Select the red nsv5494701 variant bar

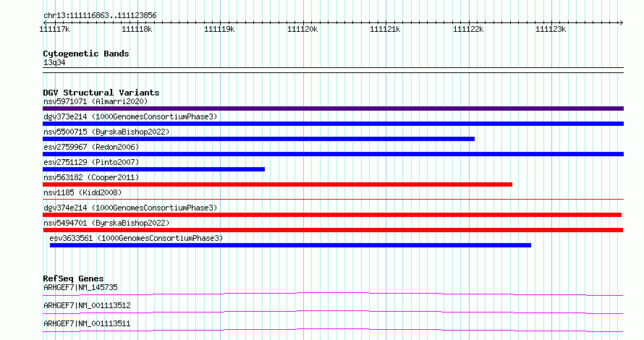click(x=333, y=230)
